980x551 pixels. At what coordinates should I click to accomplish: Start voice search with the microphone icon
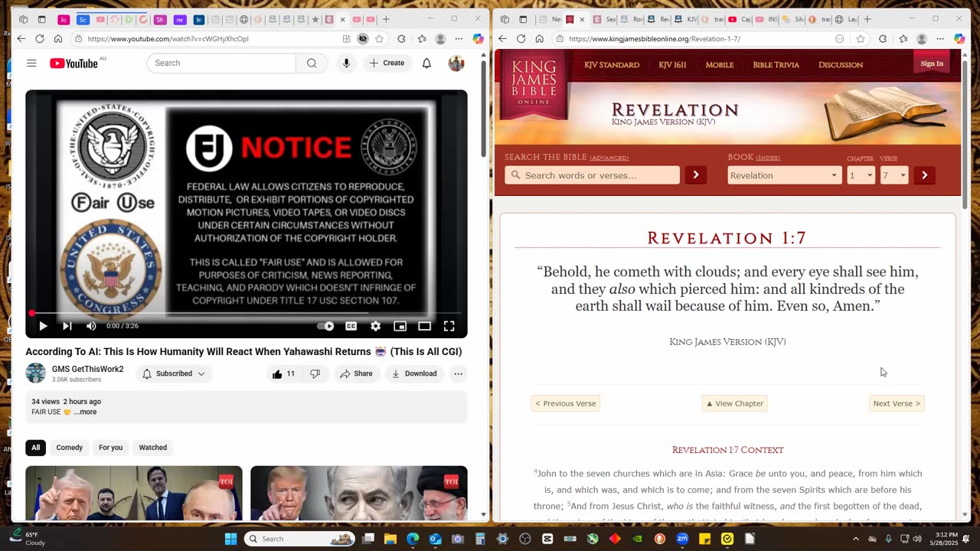[346, 63]
